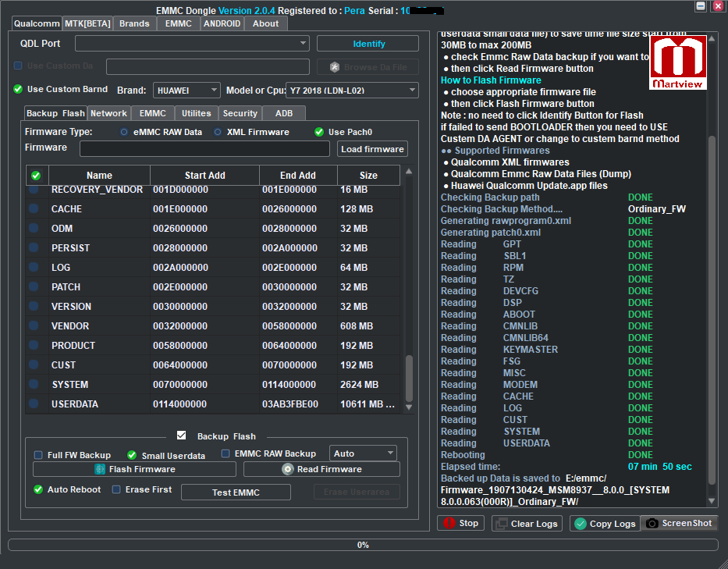Toggle select-all check in table header
This screenshot has height=569, width=728.
[x=36, y=176]
